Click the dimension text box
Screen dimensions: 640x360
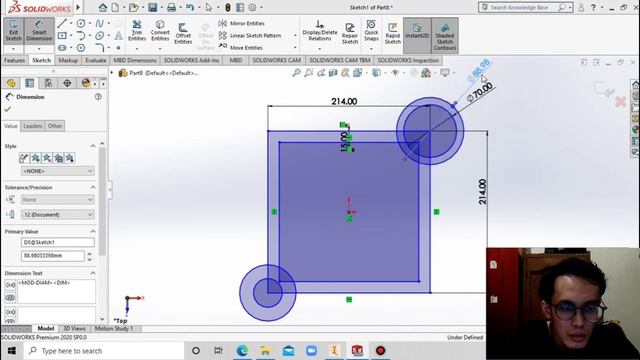[x=56, y=291]
